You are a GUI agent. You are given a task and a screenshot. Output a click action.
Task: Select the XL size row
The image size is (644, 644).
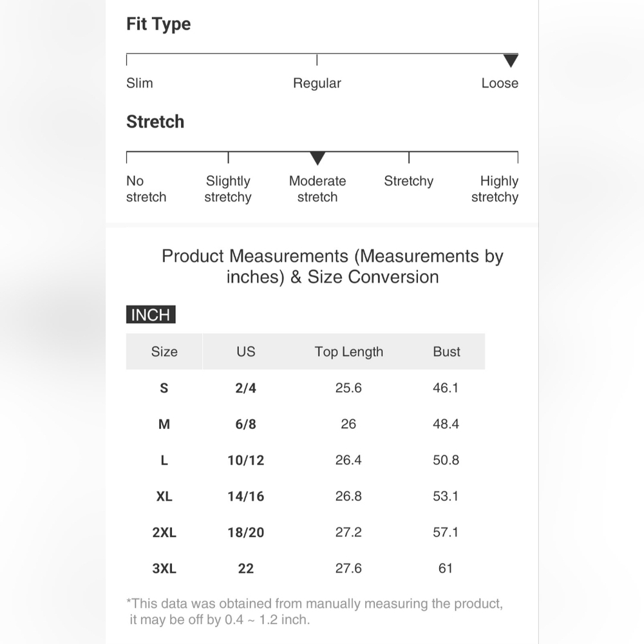pos(305,496)
